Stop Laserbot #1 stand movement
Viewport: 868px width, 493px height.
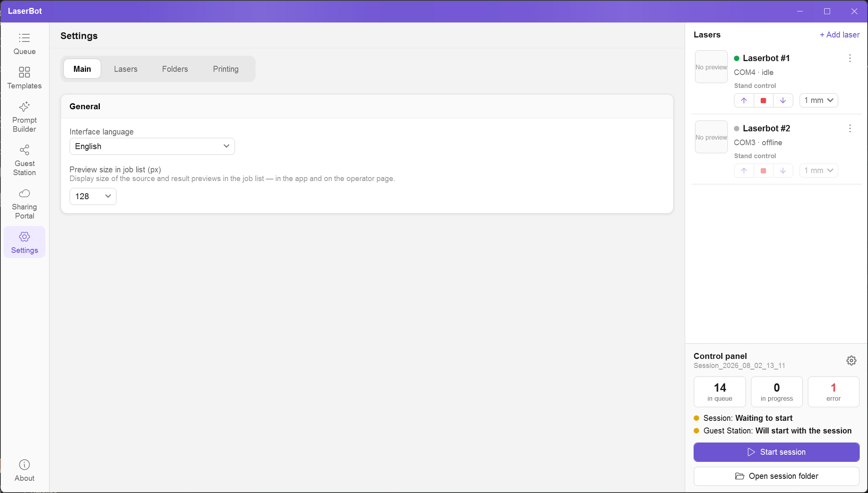(763, 100)
